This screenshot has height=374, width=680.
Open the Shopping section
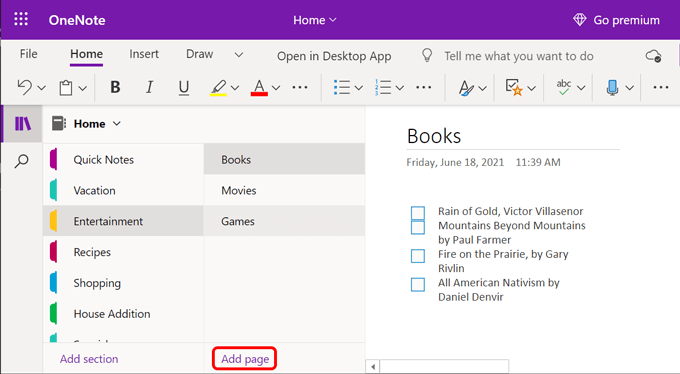(x=123, y=283)
